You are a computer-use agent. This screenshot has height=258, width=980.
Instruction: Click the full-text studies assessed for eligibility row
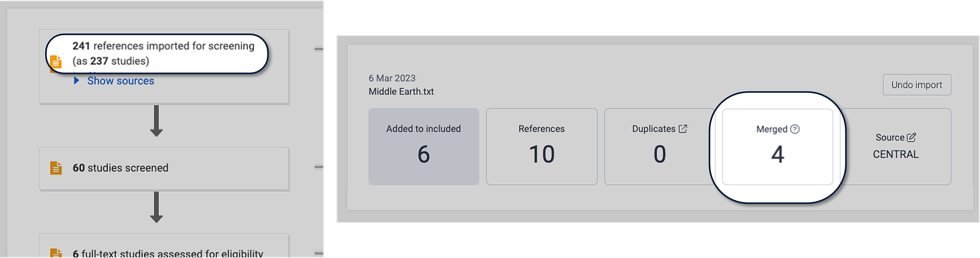click(x=168, y=253)
